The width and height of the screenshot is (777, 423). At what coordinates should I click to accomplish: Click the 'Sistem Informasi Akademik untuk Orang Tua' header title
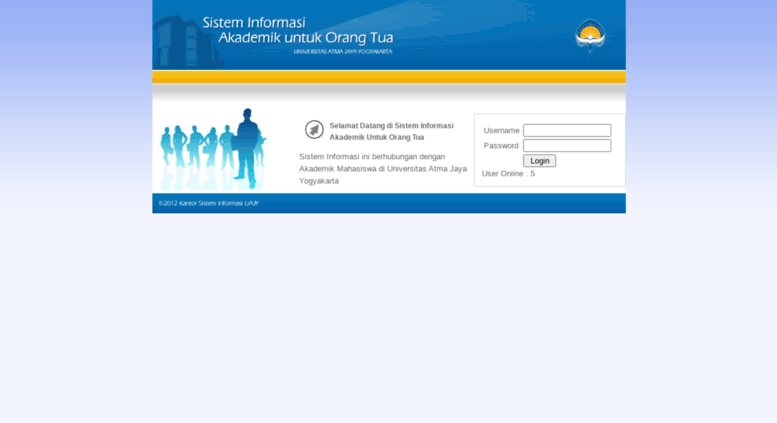(x=298, y=30)
